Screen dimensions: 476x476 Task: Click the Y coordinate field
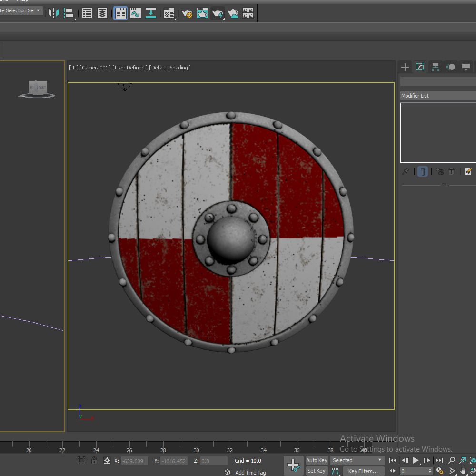click(174, 461)
